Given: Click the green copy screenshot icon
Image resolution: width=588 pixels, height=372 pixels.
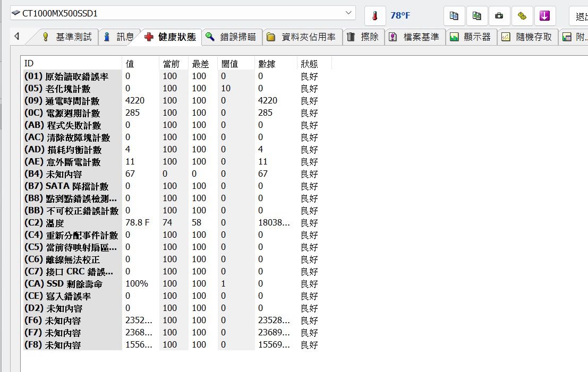Looking at the screenshot, I should pos(477,16).
